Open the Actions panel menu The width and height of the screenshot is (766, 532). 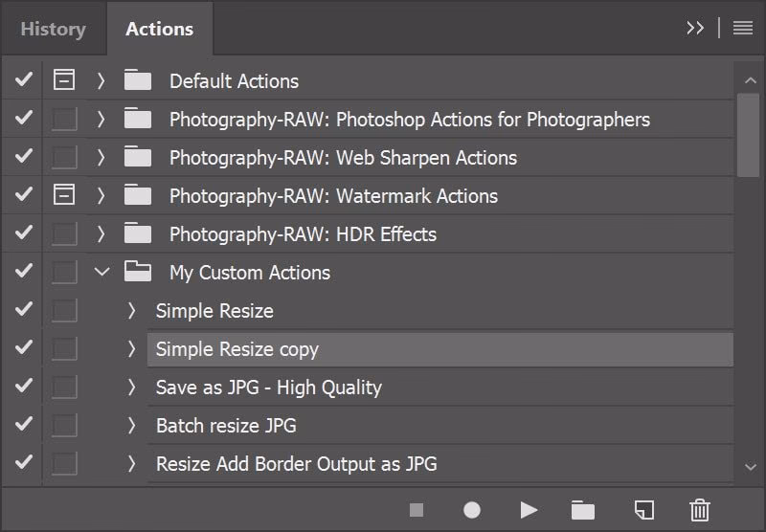(x=743, y=28)
